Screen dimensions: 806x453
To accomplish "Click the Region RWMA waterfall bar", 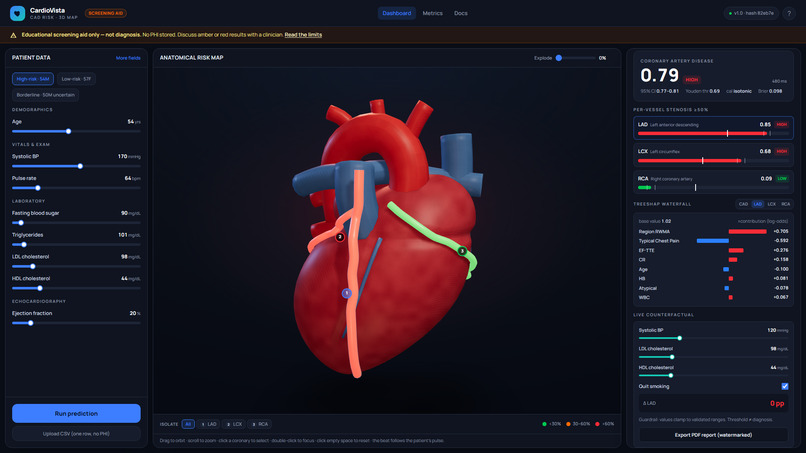I will point(747,231).
